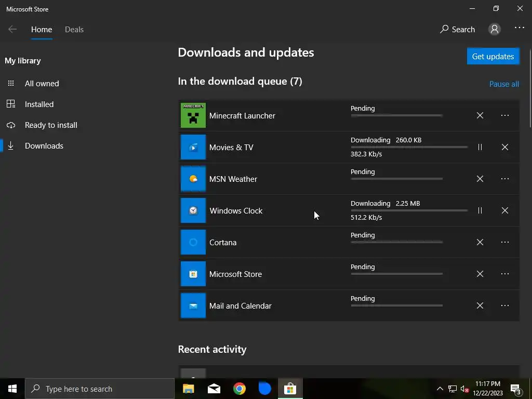
Task: Click the blue circle taskbar app icon
Action: [264, 389]
